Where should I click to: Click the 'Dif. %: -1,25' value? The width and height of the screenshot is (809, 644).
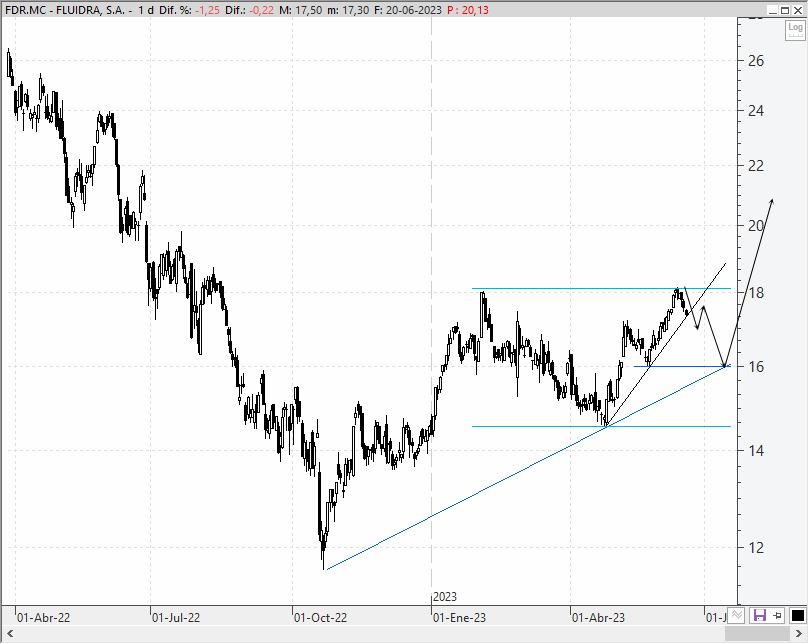pos(189,10)
